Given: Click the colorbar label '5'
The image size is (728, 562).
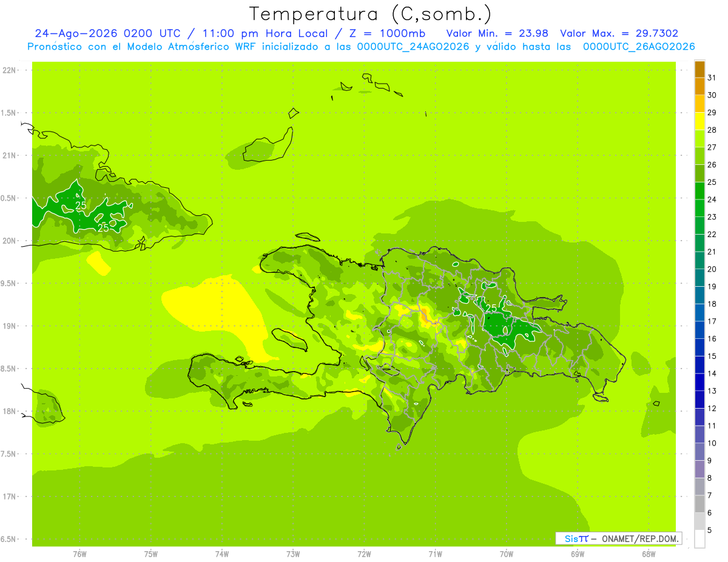Looking at the screenshot, I should click(x=710, y=530).
